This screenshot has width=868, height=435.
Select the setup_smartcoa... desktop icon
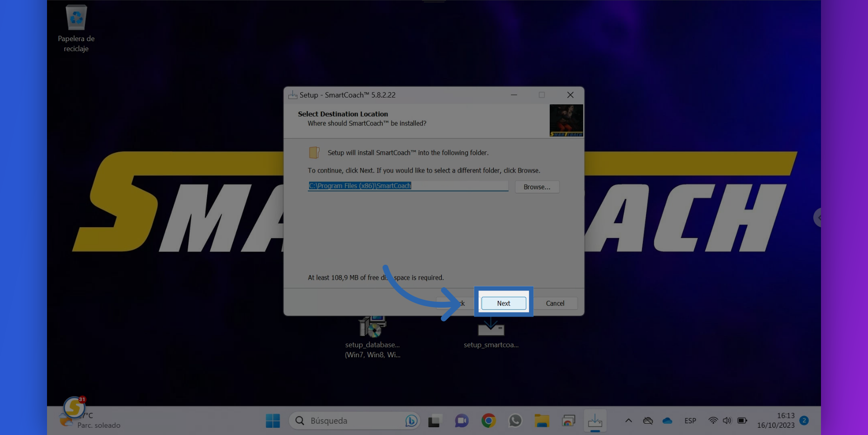click(x=491, y=333)
